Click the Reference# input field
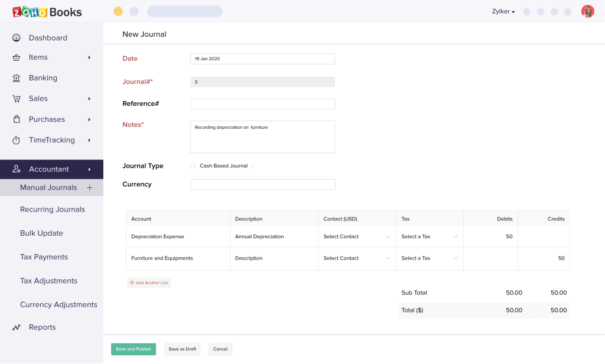 click(262, 104)
